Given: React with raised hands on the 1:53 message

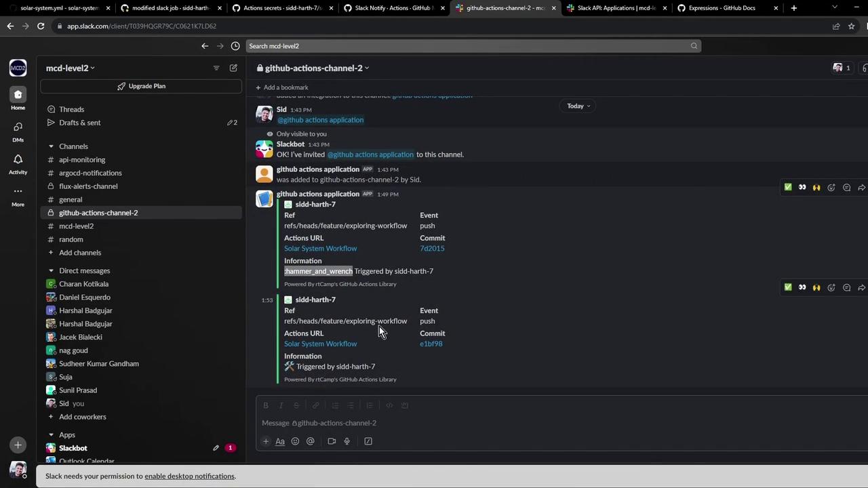Looking at the screenshot, I should click(816, 287).
